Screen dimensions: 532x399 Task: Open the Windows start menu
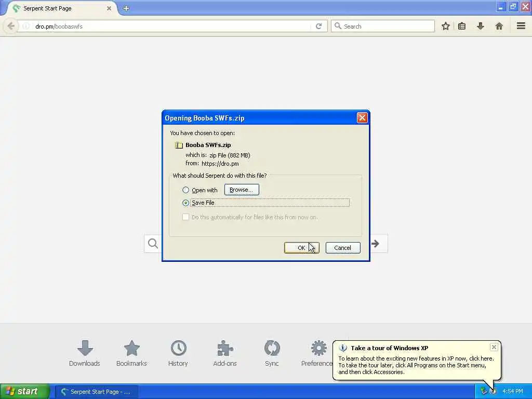click(x=24, y=392)
